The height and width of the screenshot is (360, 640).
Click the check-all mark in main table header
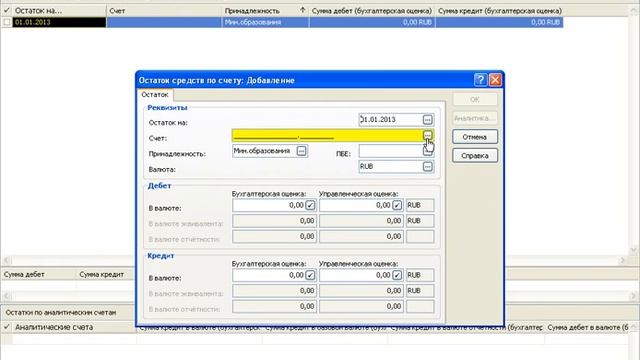(x=7, y=11)
